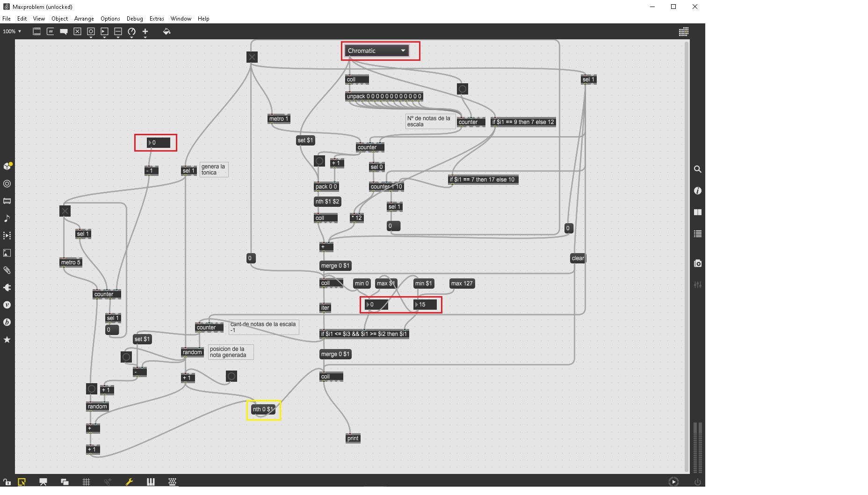The height and width of the screenshot is (495, 868).
Task: Open the slider objects palette in toolbar
Action: click(118, 31)
